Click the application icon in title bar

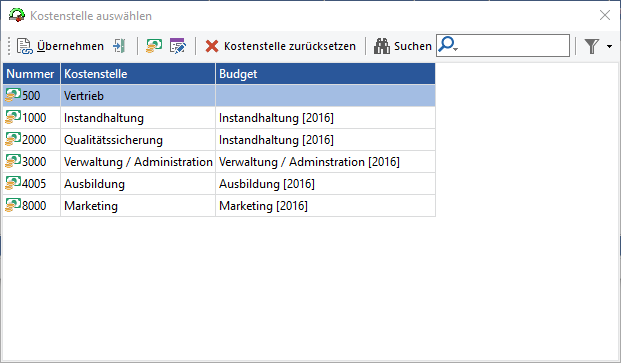(x=17, y=15)
